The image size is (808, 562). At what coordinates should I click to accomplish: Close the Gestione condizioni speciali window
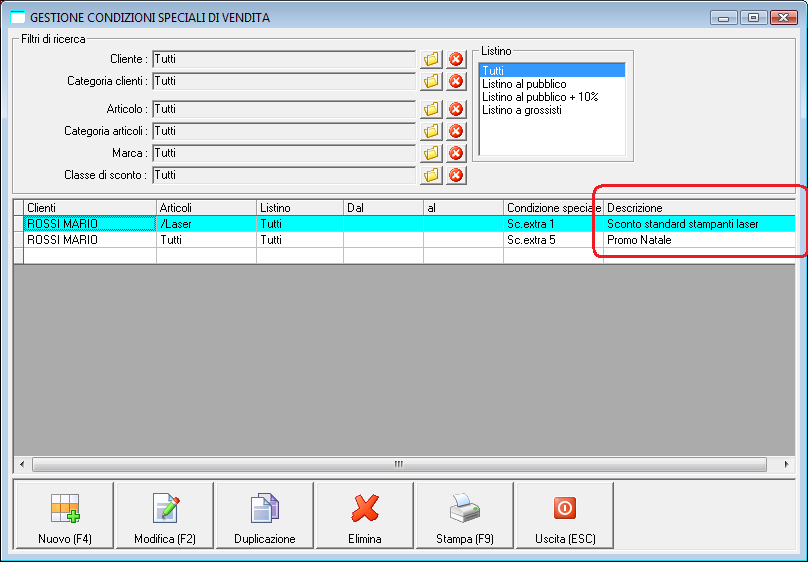[x=784, y=18]
